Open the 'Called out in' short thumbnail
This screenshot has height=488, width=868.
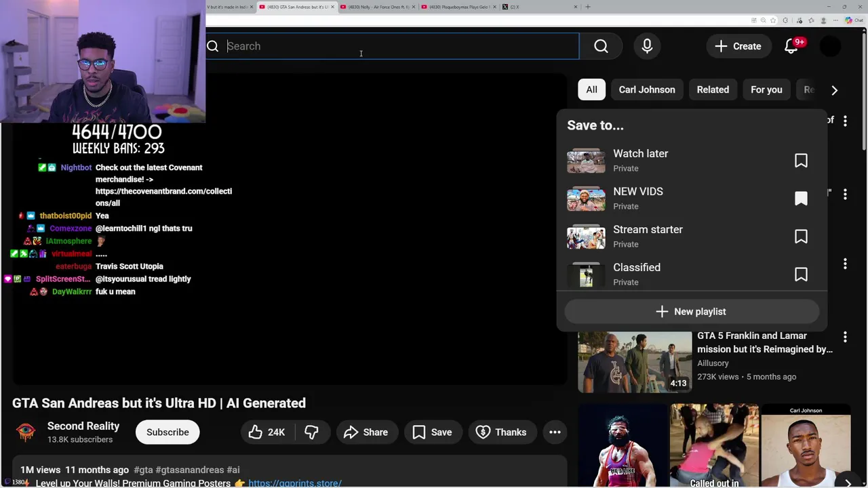click(714, 446)
